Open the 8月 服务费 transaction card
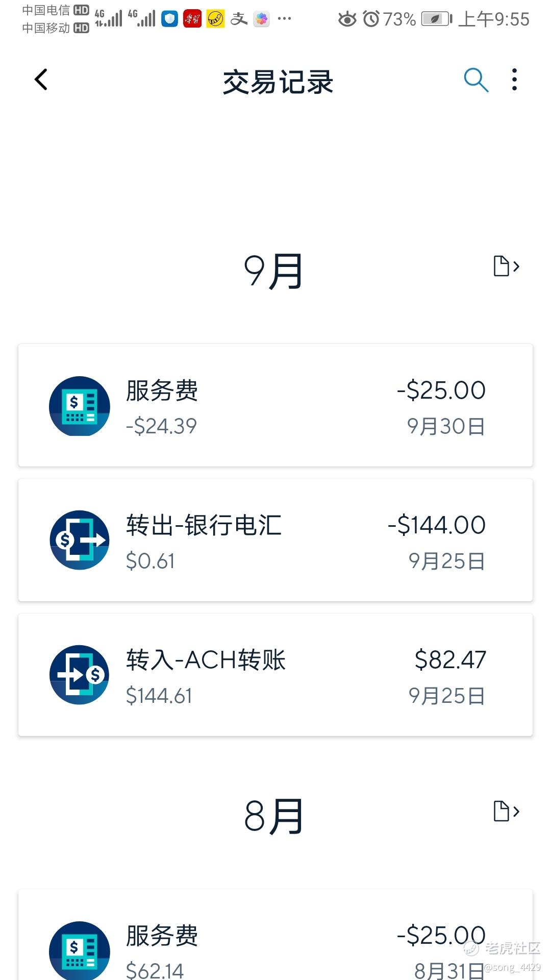The image size is (551, 980). [275, 935]
